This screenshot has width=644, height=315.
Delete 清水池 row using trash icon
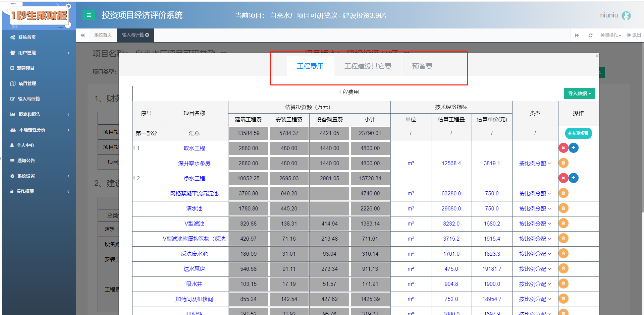tap(563, 208)
